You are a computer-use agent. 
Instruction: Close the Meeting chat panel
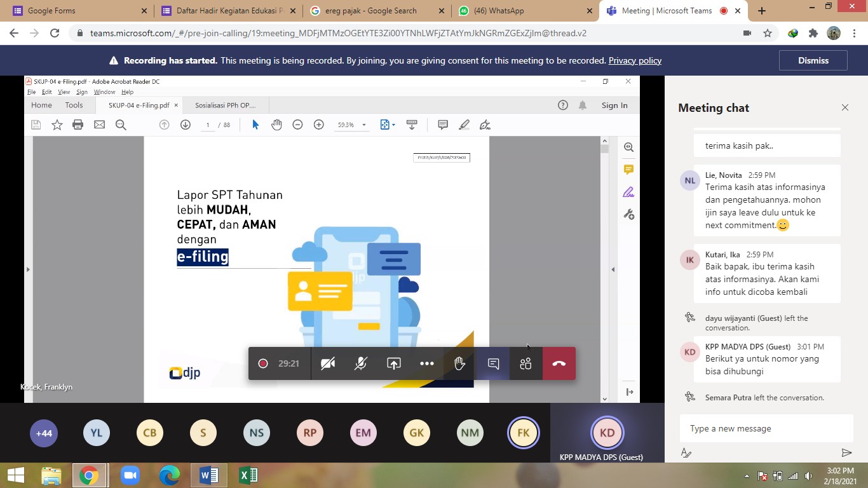pyautogui.click(x=845, y=108)
